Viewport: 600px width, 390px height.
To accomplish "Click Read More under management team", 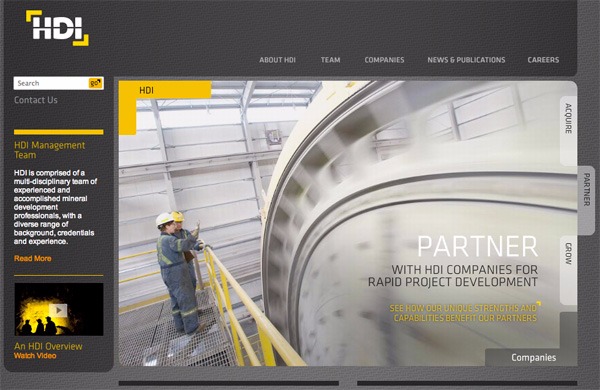I will 33,258.
